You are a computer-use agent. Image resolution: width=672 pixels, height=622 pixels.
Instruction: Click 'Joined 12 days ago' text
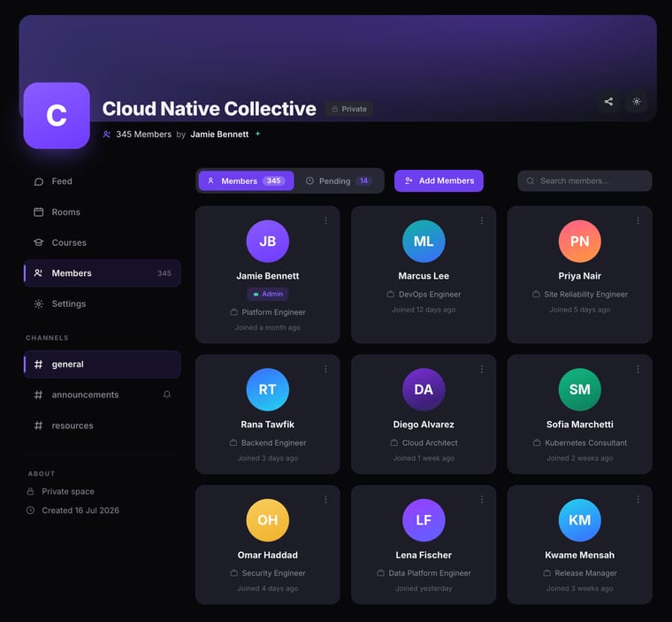424,310
